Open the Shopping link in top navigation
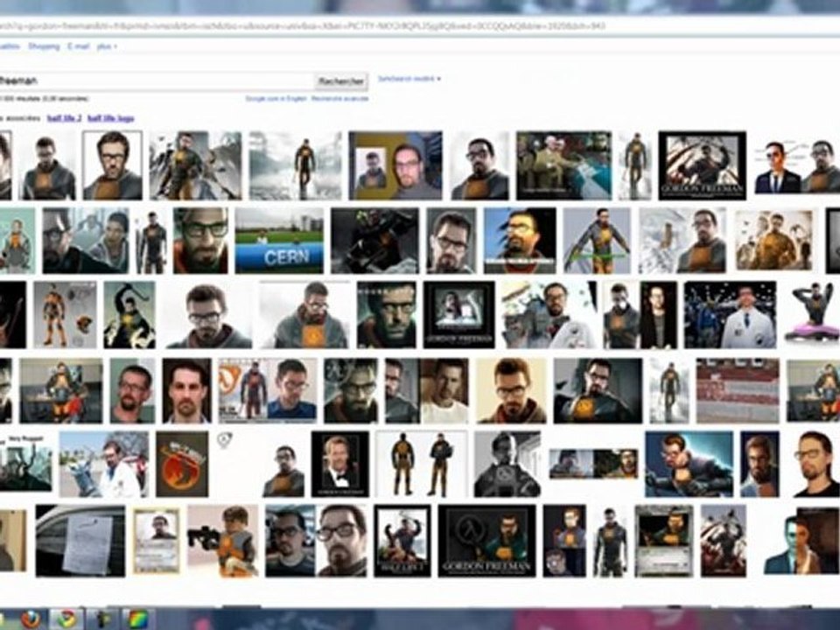The width and height of the screenshot is (840, 630). [44, 46]
